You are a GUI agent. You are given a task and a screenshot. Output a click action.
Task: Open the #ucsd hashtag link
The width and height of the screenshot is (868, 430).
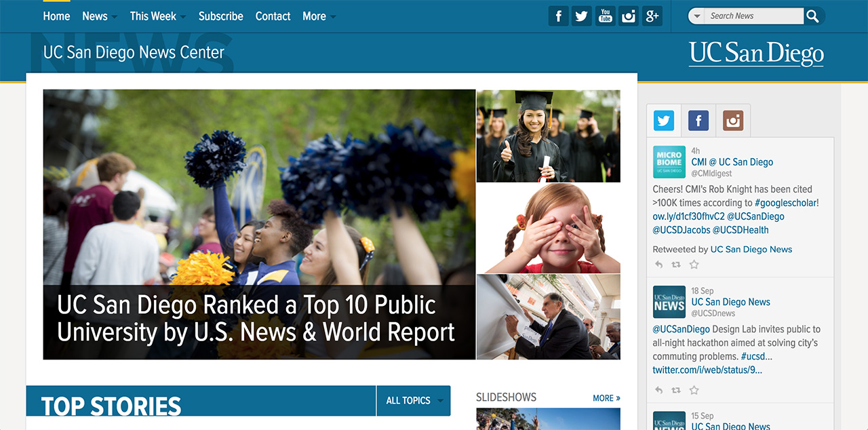[756, 356]
